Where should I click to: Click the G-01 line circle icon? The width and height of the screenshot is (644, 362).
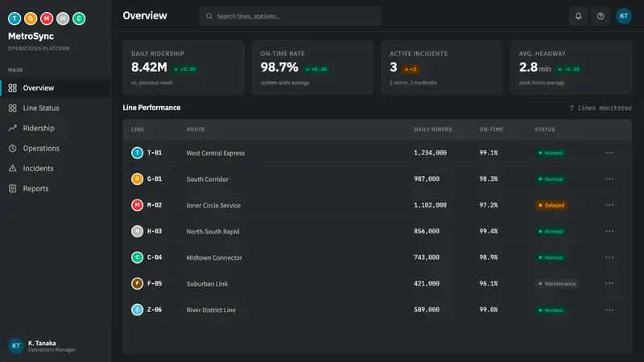pyautogui.click(x=137, y=179)
